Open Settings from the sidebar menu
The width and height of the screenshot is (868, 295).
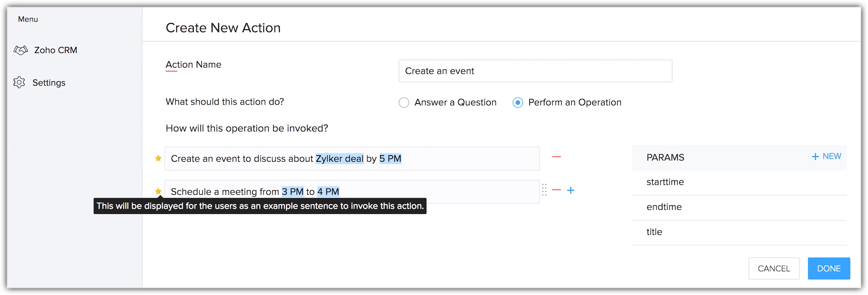coord(49,83)
